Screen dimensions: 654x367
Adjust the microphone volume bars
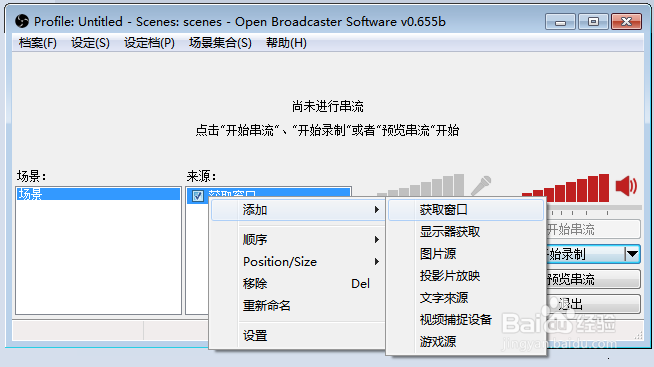pos(420,185)
